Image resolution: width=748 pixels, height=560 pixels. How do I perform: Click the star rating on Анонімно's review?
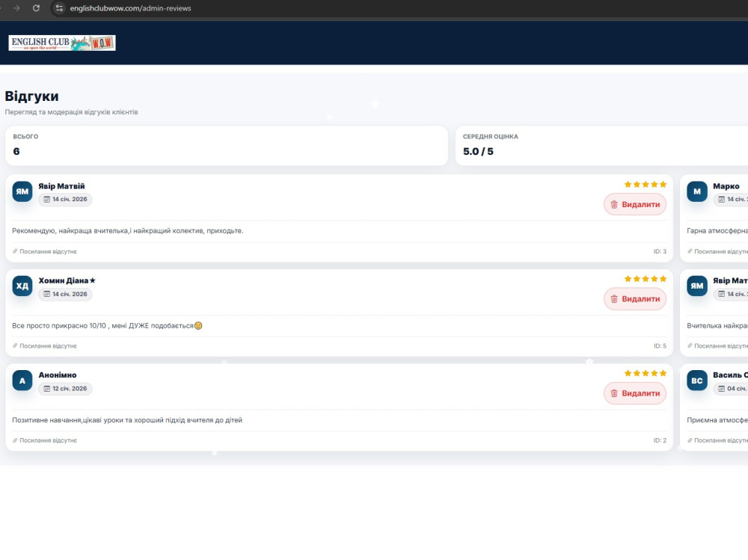[646, 373]
